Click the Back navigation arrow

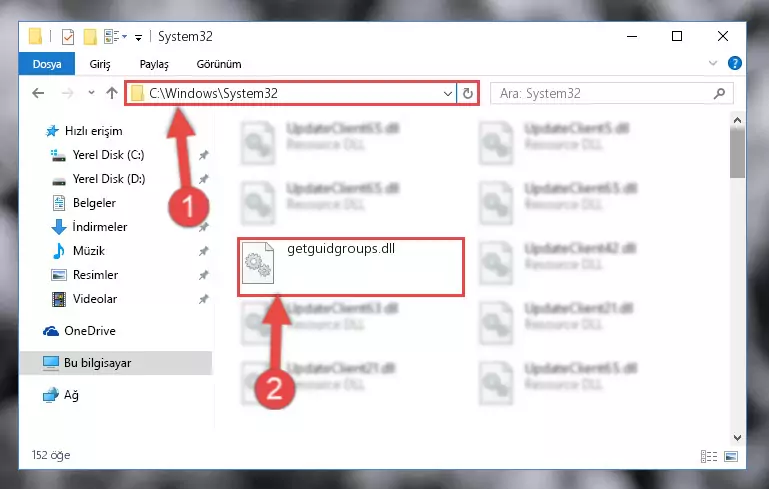pos(38,93)
